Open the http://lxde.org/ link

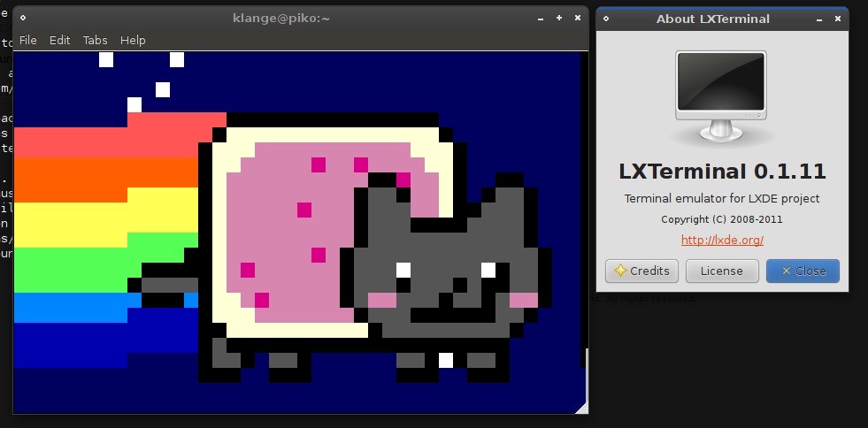722,240
